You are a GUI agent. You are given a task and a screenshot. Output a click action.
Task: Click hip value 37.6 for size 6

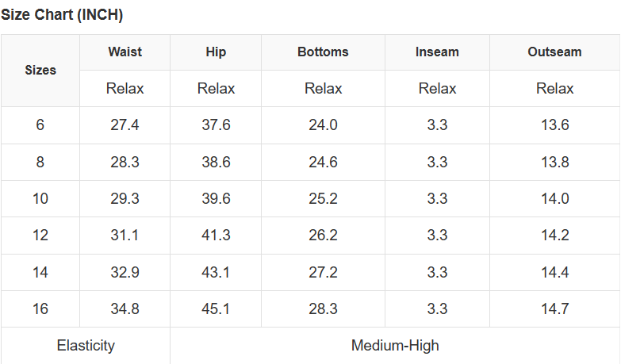(x=216, y=125)
